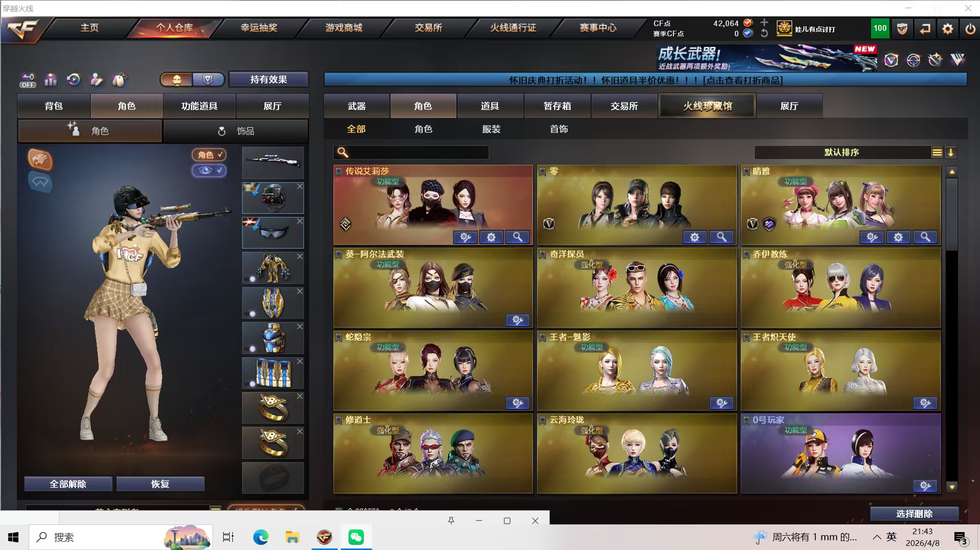
Task: Open the ranking chart icon on the left
Action: point(51,80)
